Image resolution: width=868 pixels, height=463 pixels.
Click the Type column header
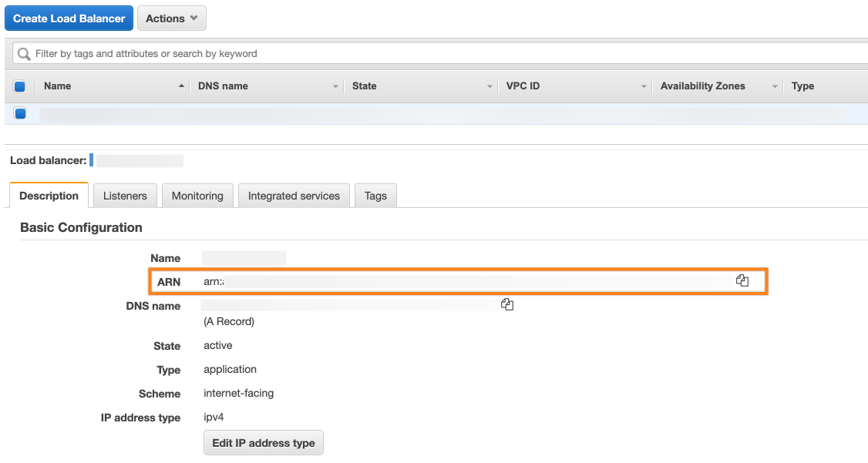pyautogui.click(x=802, y=86)
